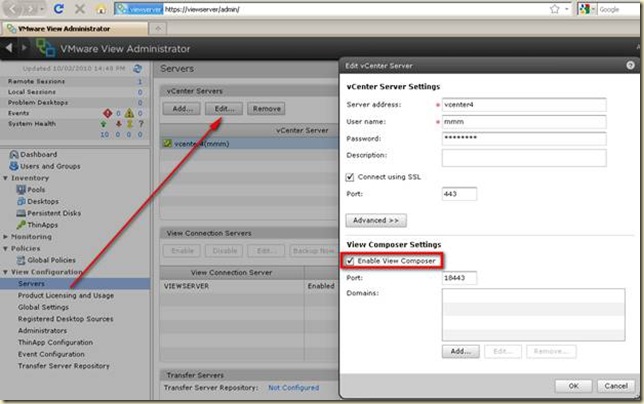644x404 pixels.
Task: Select the VIEWSERVER connection server row
Action: (249, 286)
